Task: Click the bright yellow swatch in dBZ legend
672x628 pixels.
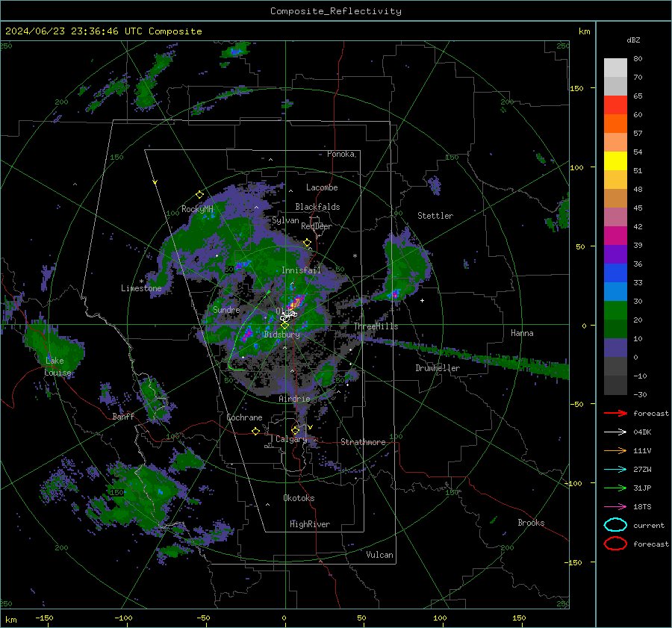Action: tap(615, 161)
